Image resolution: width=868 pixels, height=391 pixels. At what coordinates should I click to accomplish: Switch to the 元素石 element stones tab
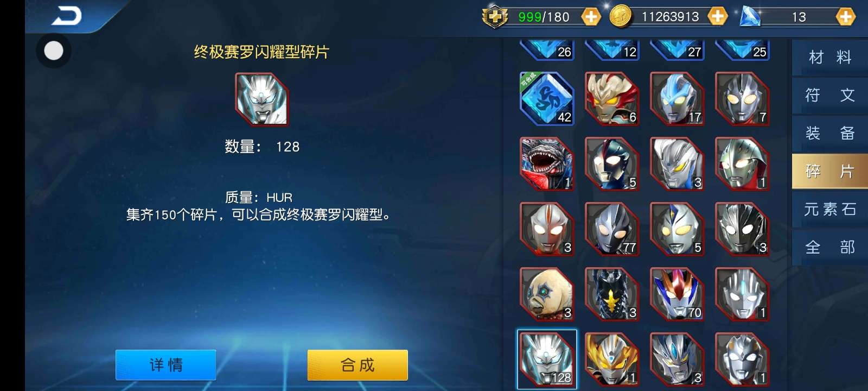pyautogui.click(x=830, y=209)
